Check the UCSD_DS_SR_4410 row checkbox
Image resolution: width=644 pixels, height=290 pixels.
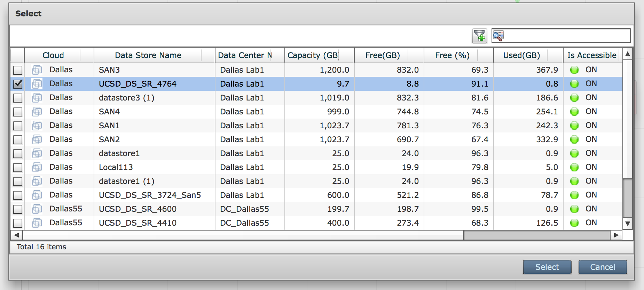(18, 223)
